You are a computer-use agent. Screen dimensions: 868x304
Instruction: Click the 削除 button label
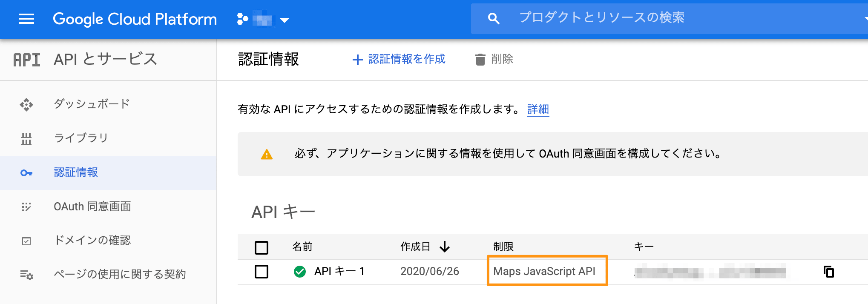click(x=502, y=59)
